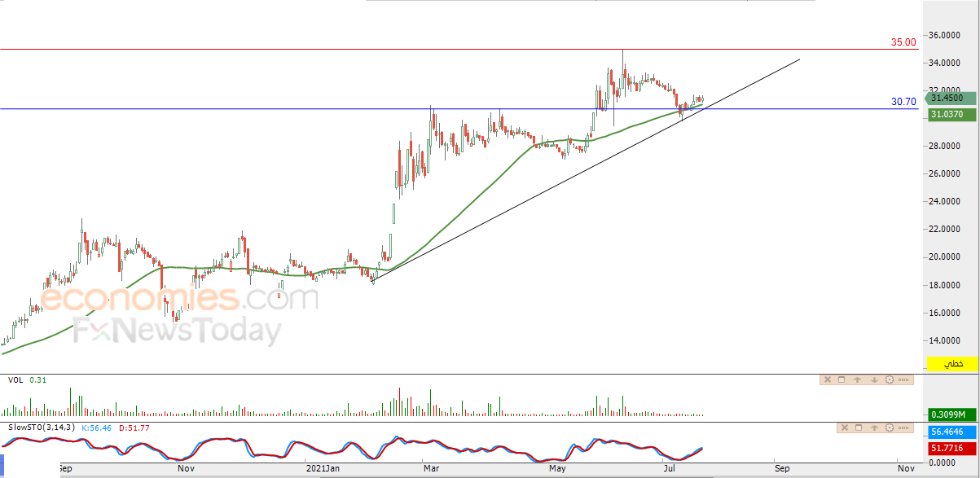Click the SlowSTO(3,14,3) indicator title

[42, 427]
